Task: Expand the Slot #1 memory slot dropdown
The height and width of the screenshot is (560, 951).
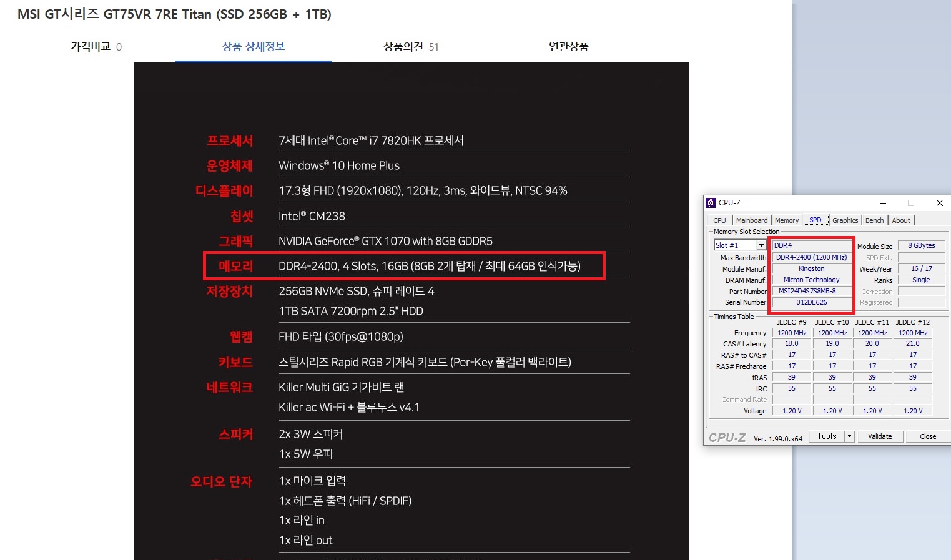Action: pos(761,245)
